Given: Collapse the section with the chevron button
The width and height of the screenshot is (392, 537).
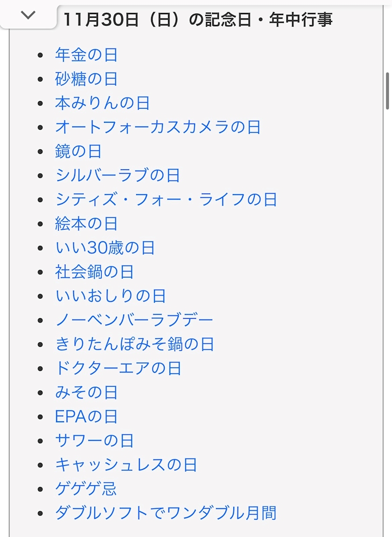Looking at the screenshot, I should point(28,15).
